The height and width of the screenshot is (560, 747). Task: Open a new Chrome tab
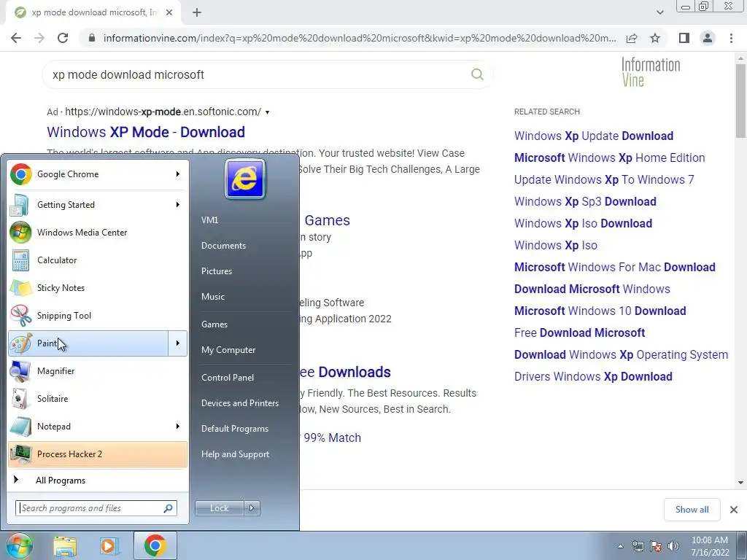(197, 13)
